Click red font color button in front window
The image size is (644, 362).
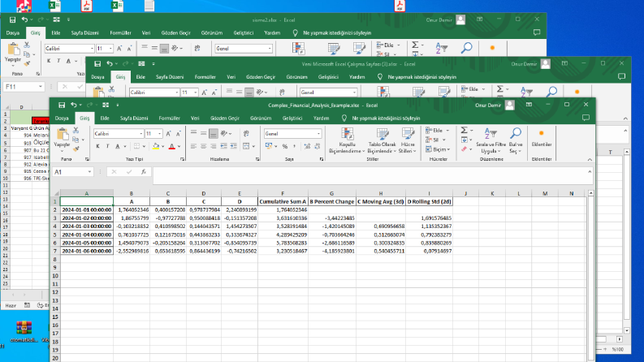(171, 146)
